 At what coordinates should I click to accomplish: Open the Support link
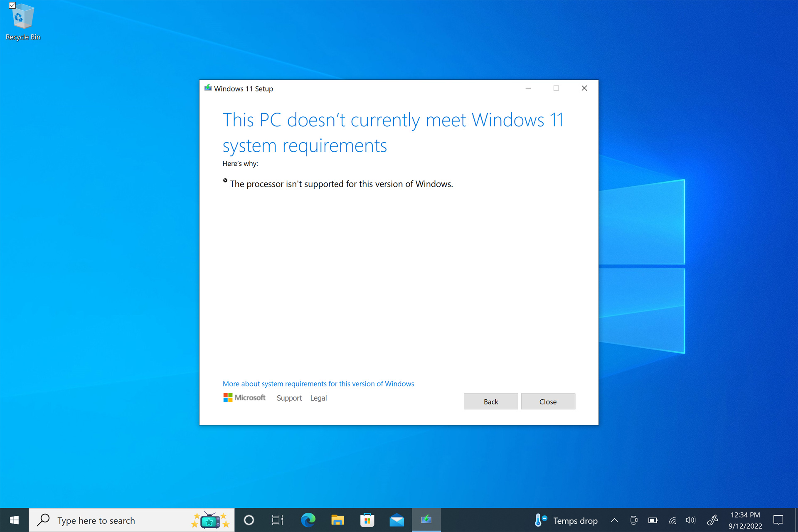289,398
